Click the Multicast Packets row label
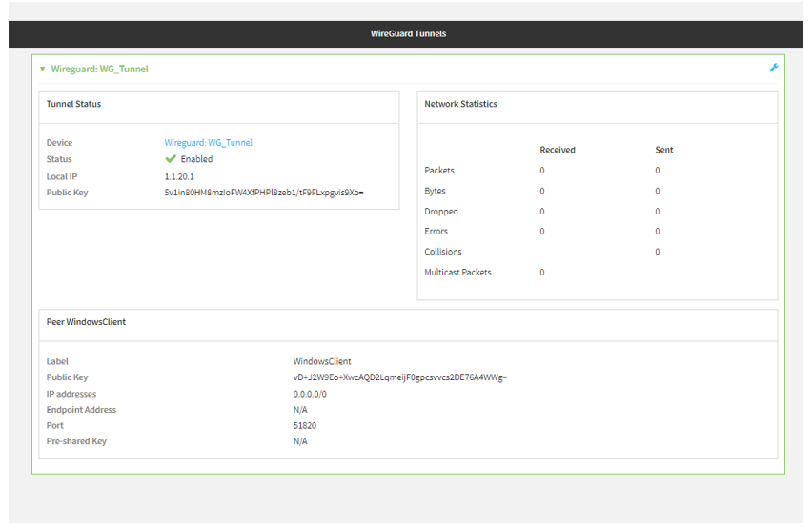This screenshot has height=530, width=812. click(457, 273)
